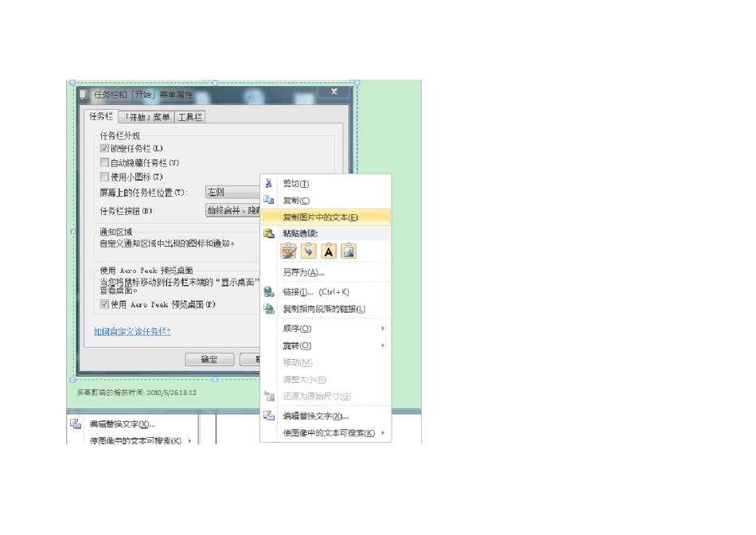Enable the 使用小图标(I) checkbox

[104, 177]
